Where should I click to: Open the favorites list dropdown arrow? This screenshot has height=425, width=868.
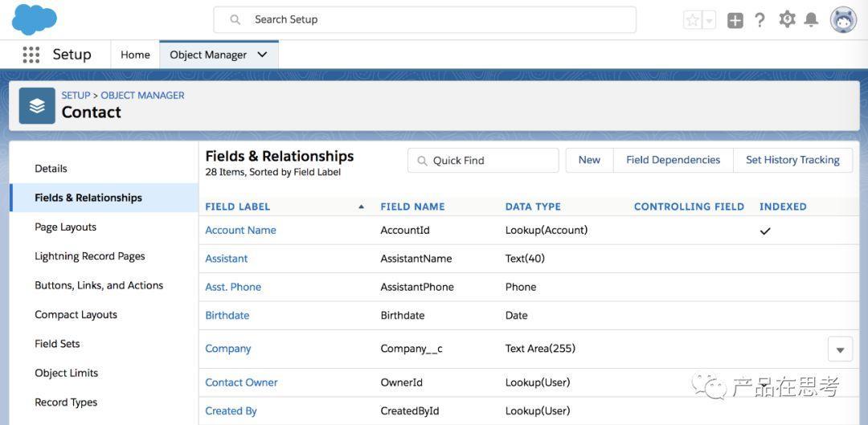click(x=709, y=20)
